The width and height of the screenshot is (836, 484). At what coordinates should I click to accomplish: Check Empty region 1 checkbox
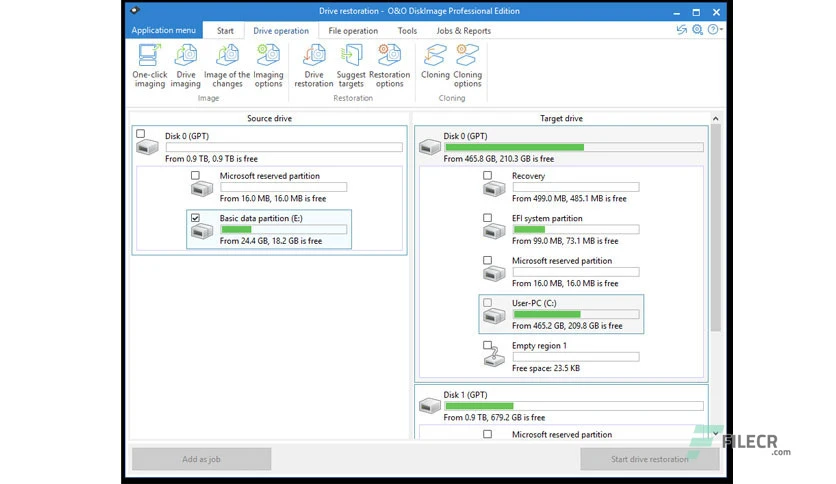(x=487, y=345)
